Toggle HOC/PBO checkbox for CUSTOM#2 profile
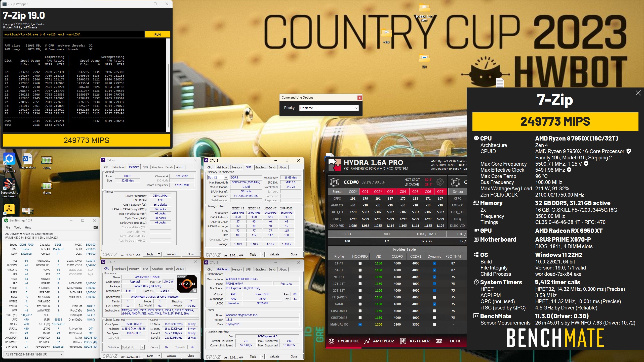644x362 pixels. click(360, 318)
